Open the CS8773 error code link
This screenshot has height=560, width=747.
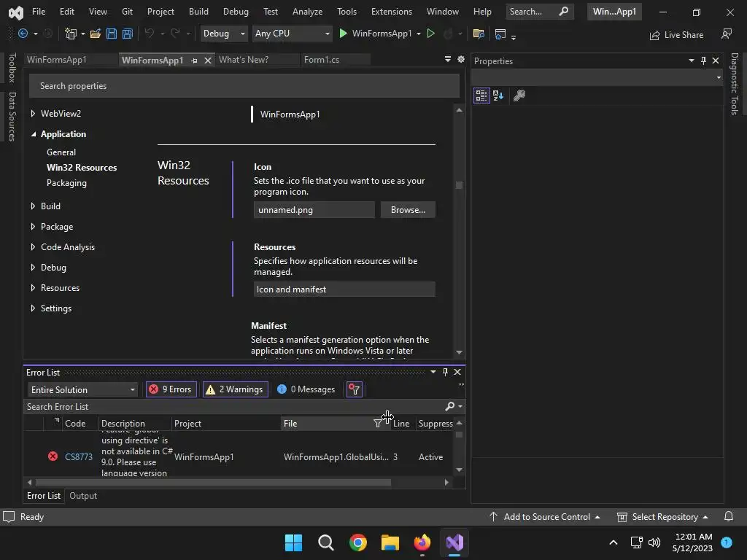pos(79,456)
